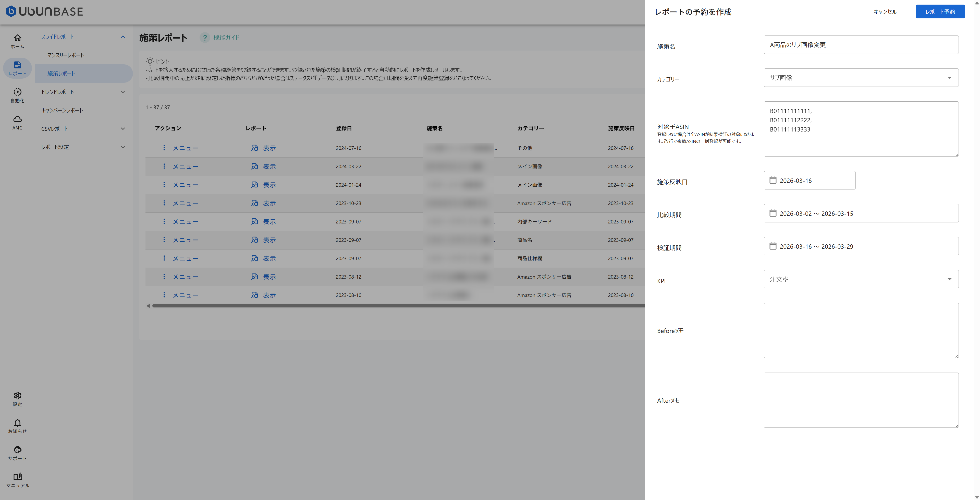Select マンスリーレポート in the side menu
The width and height of the screenshot is (980, 500).
pyautogui.click(x=66, y=55)
